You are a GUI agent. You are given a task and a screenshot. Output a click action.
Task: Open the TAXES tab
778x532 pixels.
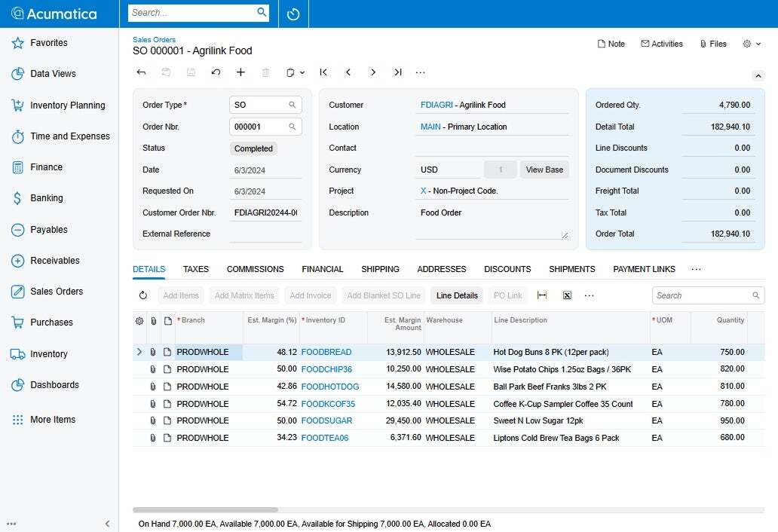196,269
